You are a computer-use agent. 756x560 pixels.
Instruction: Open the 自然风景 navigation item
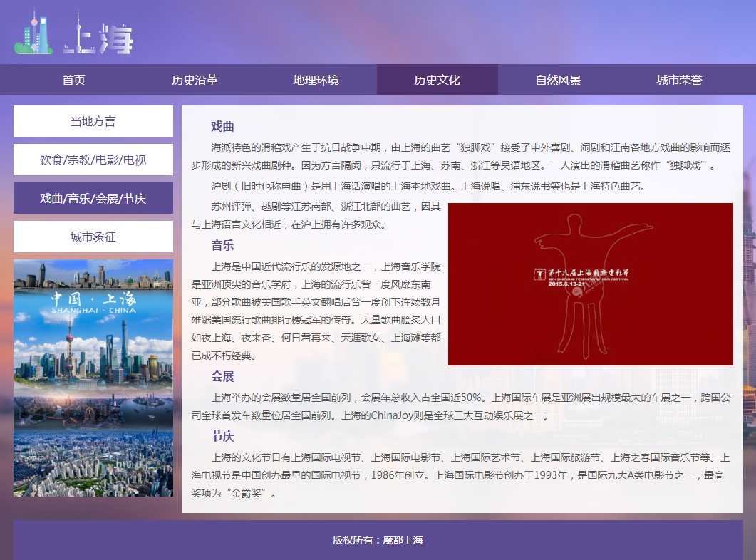tap(558, 80)
